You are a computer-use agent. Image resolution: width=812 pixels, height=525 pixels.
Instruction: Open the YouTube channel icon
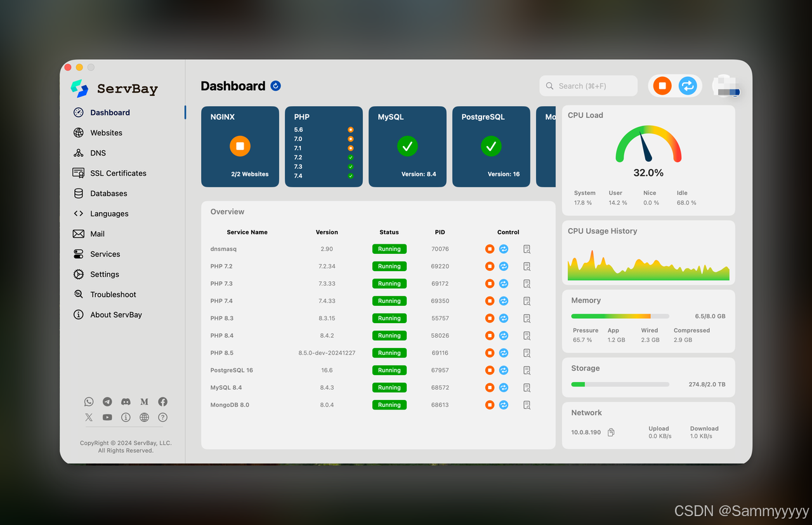pyautogui.click(x=107, y=417)
